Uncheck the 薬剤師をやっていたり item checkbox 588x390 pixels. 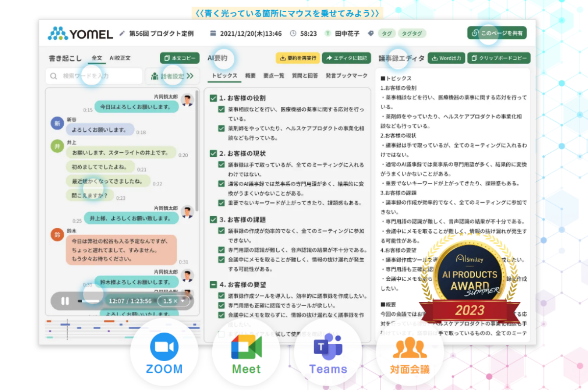pos(222,128)
